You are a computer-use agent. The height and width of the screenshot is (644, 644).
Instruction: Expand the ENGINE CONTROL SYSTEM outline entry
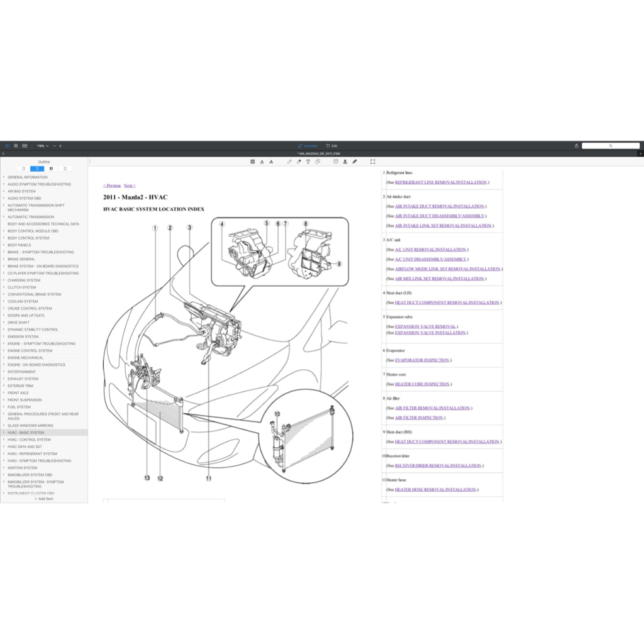(3, 350)
